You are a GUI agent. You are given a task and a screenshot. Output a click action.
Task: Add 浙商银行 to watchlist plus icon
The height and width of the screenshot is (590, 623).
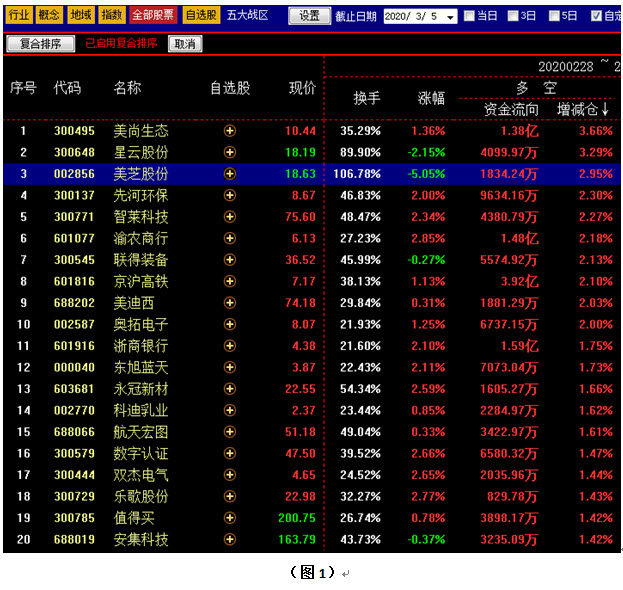[x=230, y=346]
